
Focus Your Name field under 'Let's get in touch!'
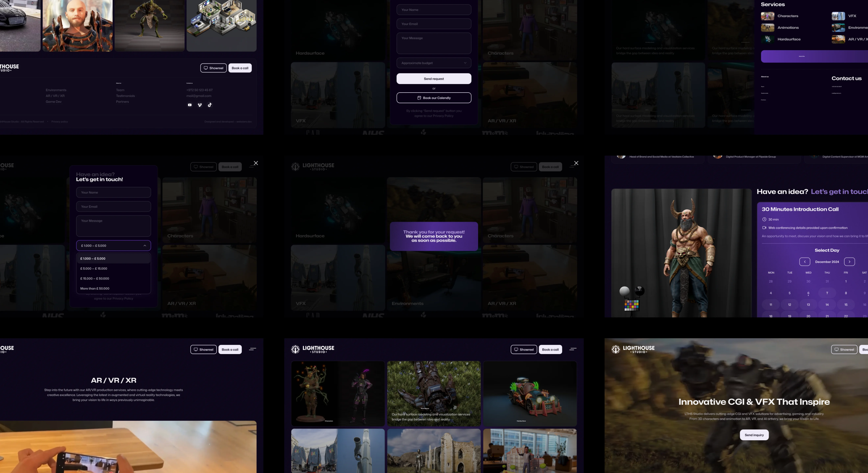coord(114,192)
